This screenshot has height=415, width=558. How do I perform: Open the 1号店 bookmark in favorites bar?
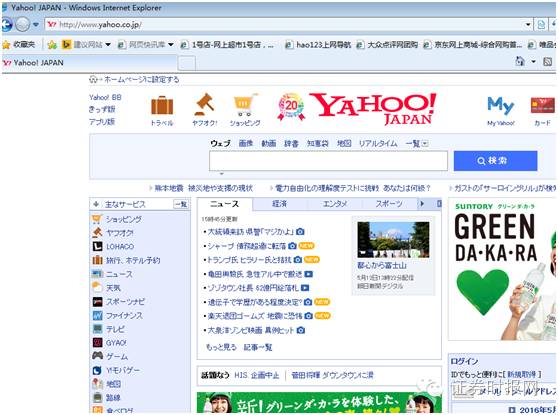click(228, 44)
